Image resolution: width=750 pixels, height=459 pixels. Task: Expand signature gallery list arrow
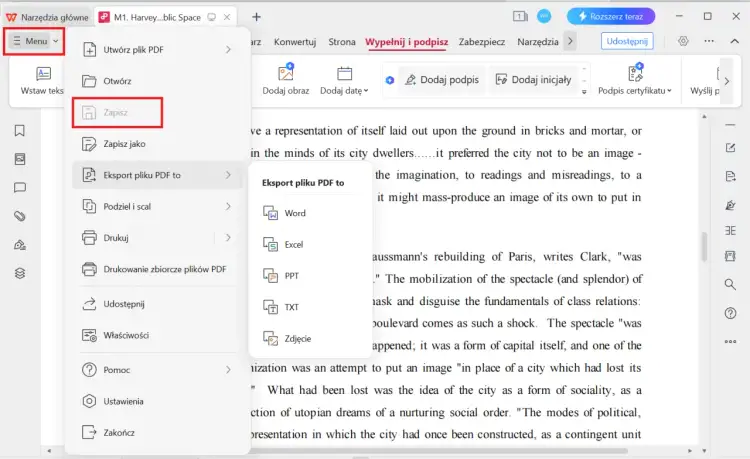coord(584,92)
